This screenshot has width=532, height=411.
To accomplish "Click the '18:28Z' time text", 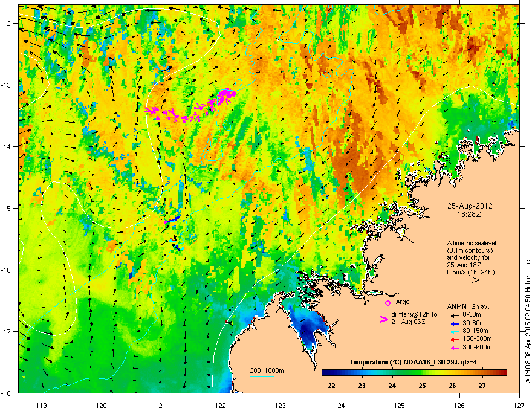I will (x=470, y=215).
